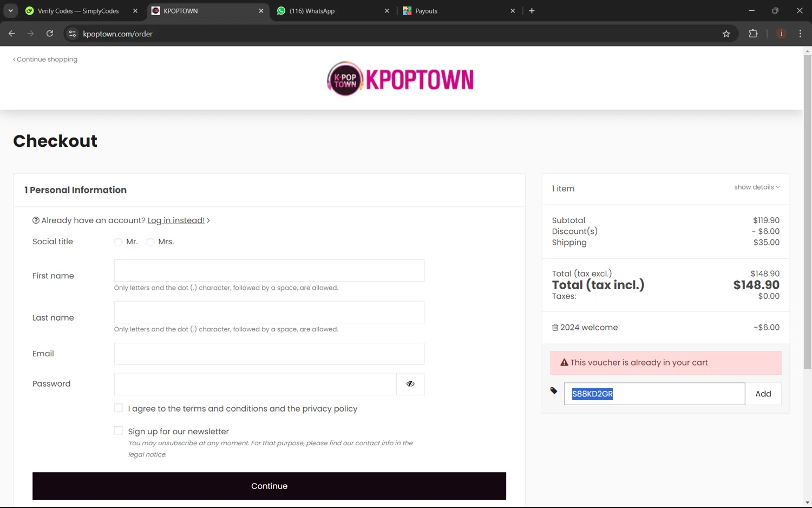Open a new browser tab

click(532, 11)
